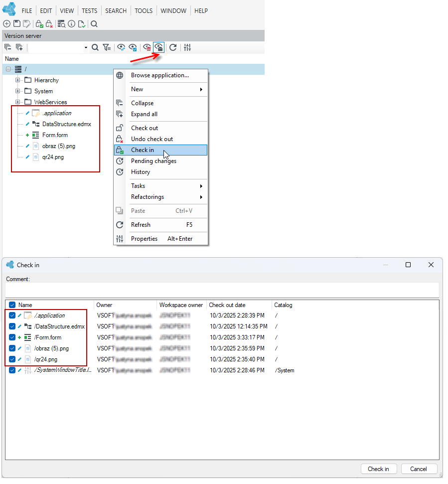Choose Check in from the context menu
Screen dimensions: 448x484
(x=160, y=150)
